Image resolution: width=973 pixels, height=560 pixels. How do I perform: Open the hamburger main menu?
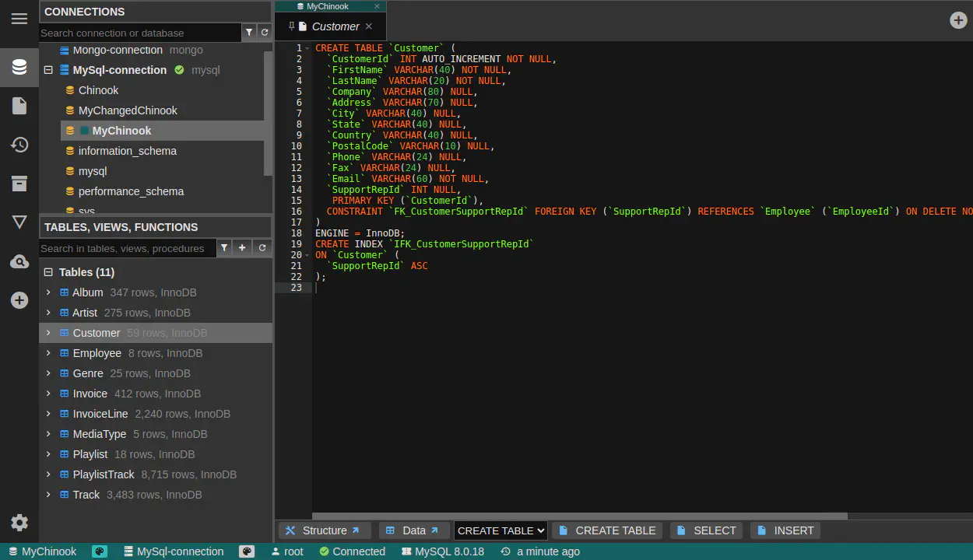(19, 19)
